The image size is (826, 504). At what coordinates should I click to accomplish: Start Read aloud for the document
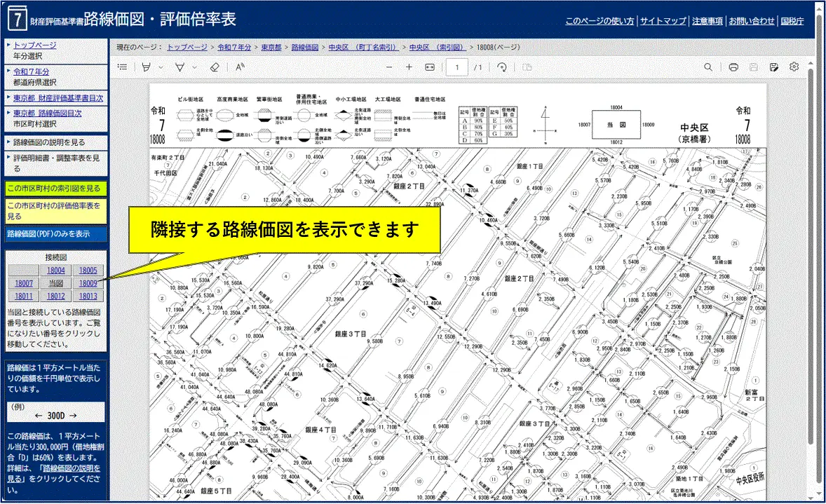[x=238, y=67]
